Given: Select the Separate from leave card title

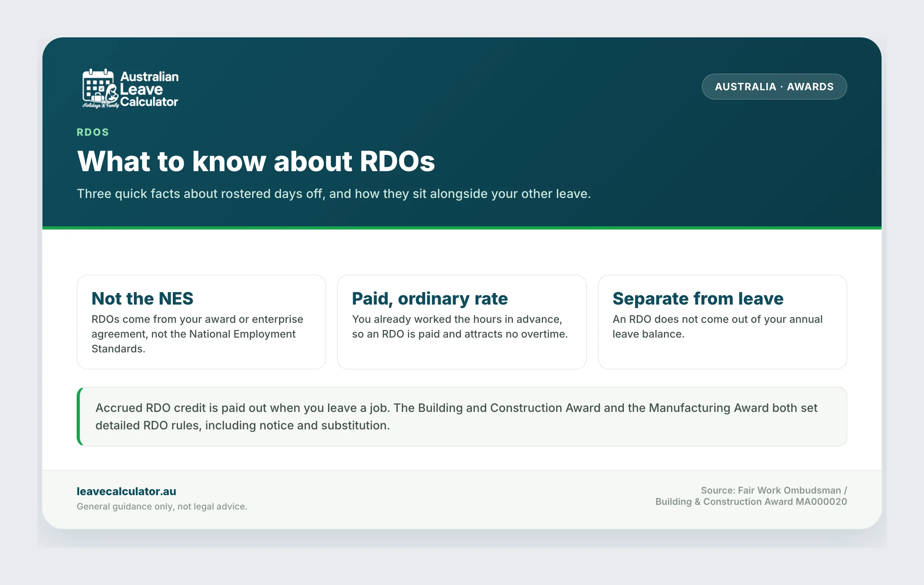Looking at the screenshot, I should [x=698, y=298].
